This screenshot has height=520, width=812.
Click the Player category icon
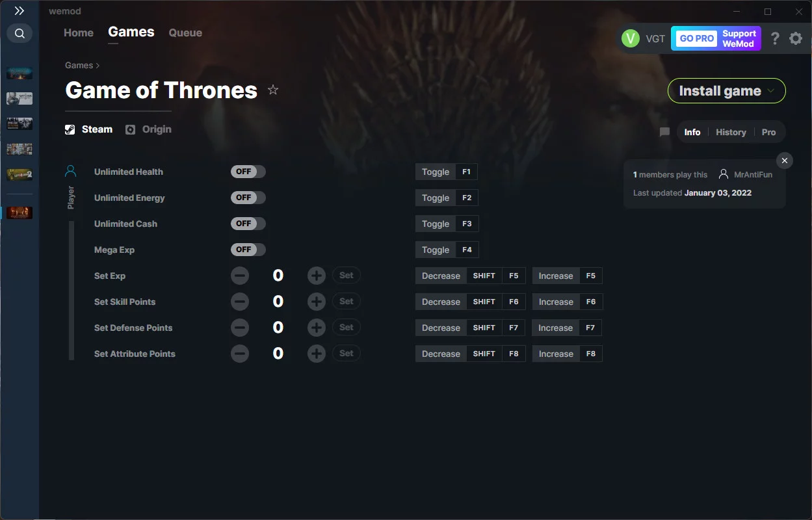point(71,171)
